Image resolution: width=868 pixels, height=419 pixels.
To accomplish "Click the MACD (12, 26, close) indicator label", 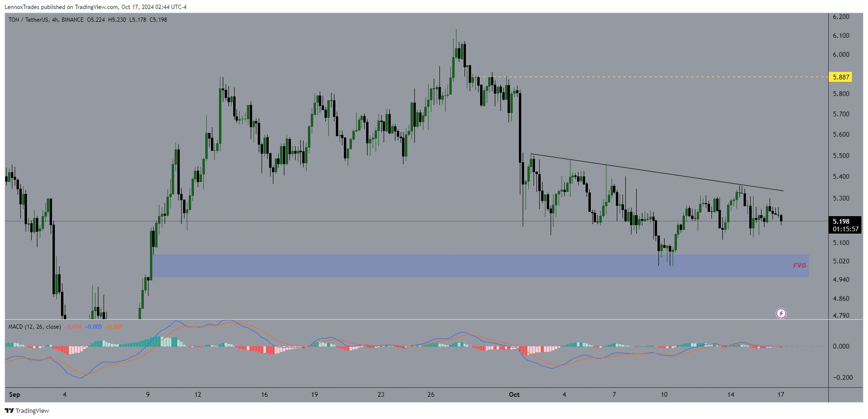I will tap(35, 327).
